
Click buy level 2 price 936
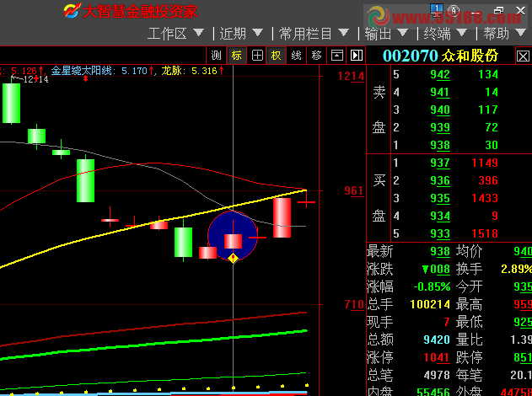(440, 180)
